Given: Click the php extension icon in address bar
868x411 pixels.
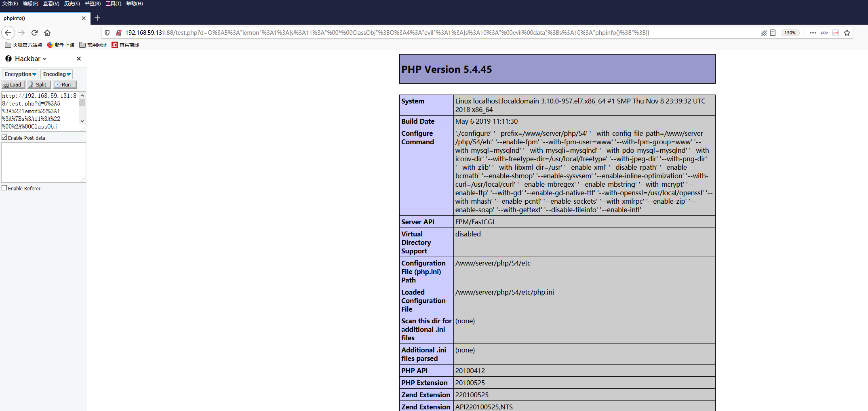Looking at the screenshot, I should (824, 33).
